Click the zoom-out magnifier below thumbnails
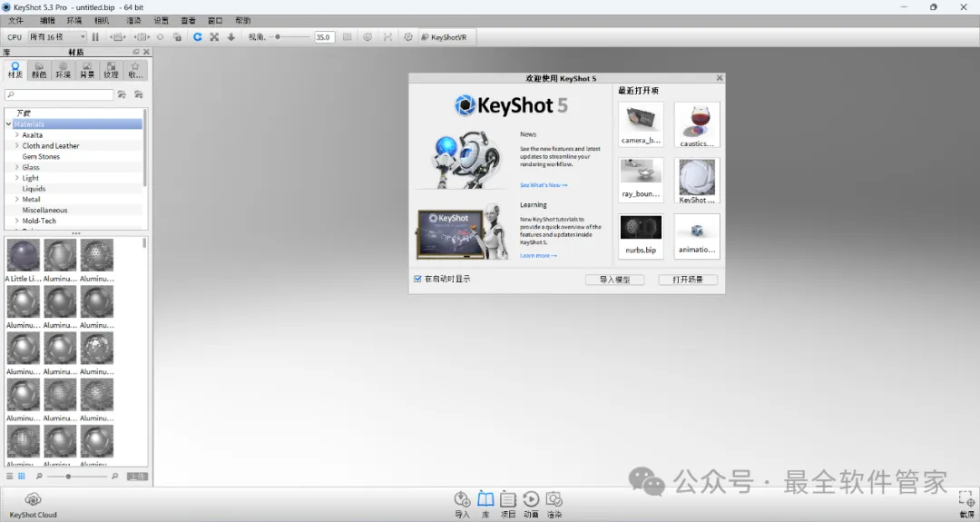 tap(39, 477)
